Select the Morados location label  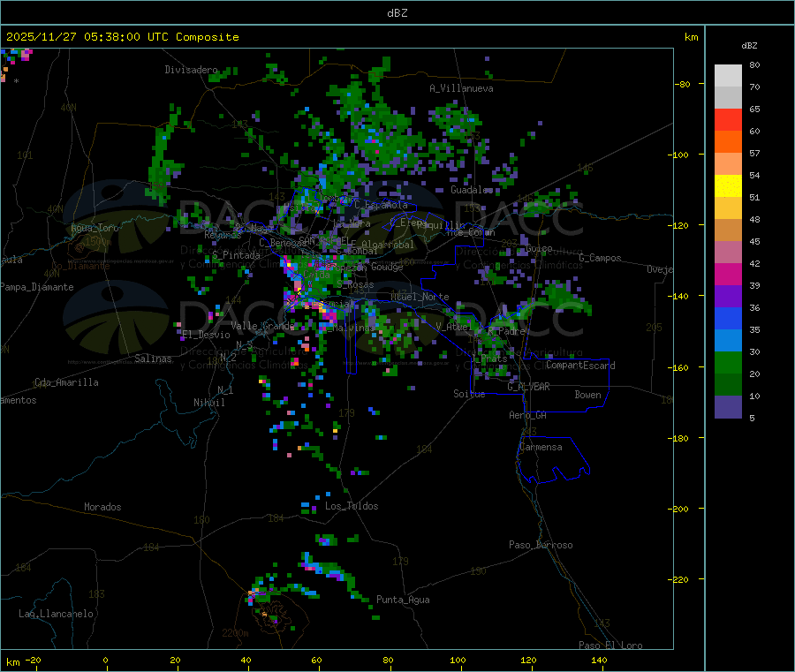point(102,507)
